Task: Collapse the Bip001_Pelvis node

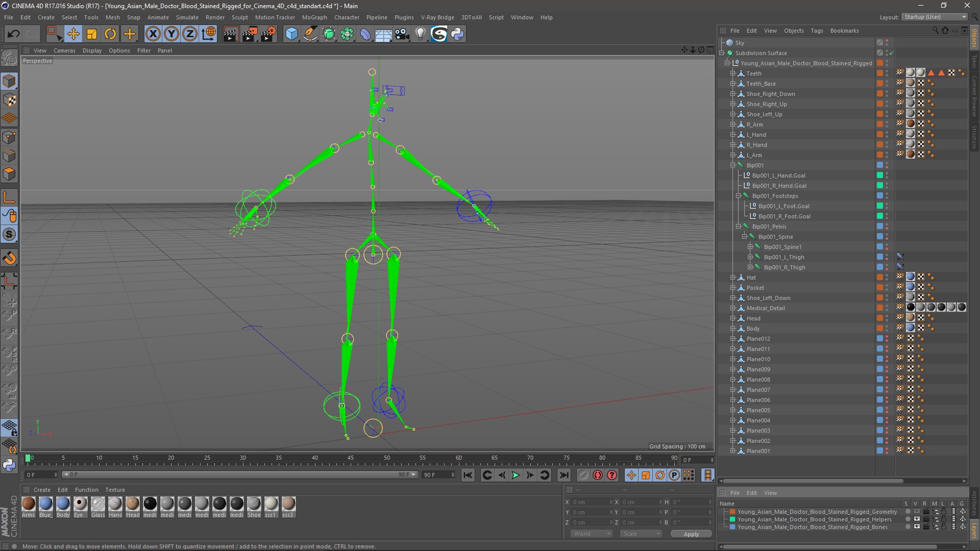Action: [x=739, y=227]
